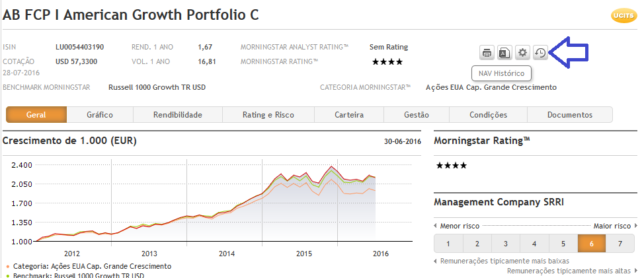Screen dimensions: 644x278
Task: Click the Geral tab
Action: click(x=36, y=115)
